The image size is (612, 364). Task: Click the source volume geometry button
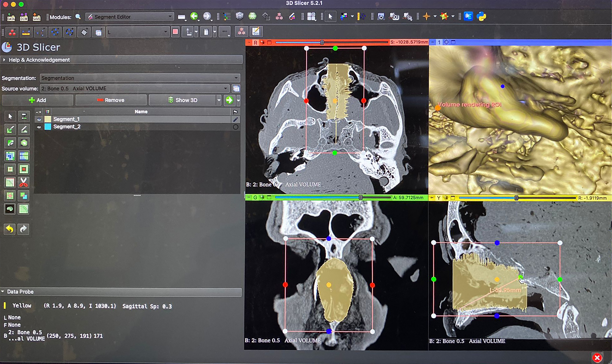pos(236,89)
